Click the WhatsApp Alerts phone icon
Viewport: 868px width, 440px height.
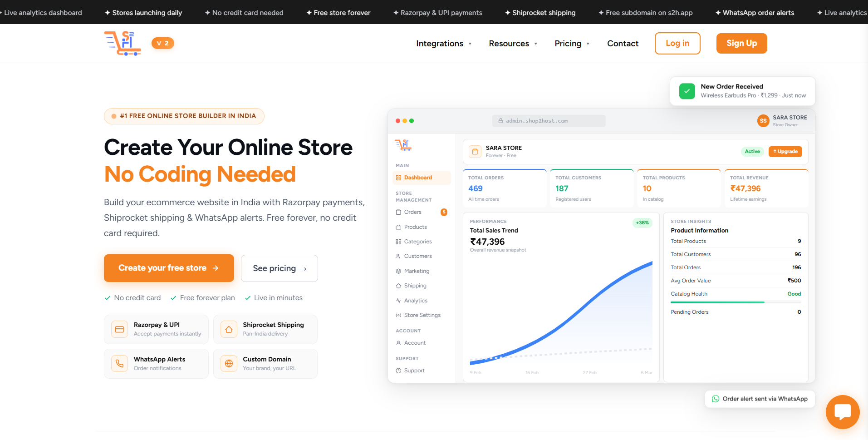[119, 363]
